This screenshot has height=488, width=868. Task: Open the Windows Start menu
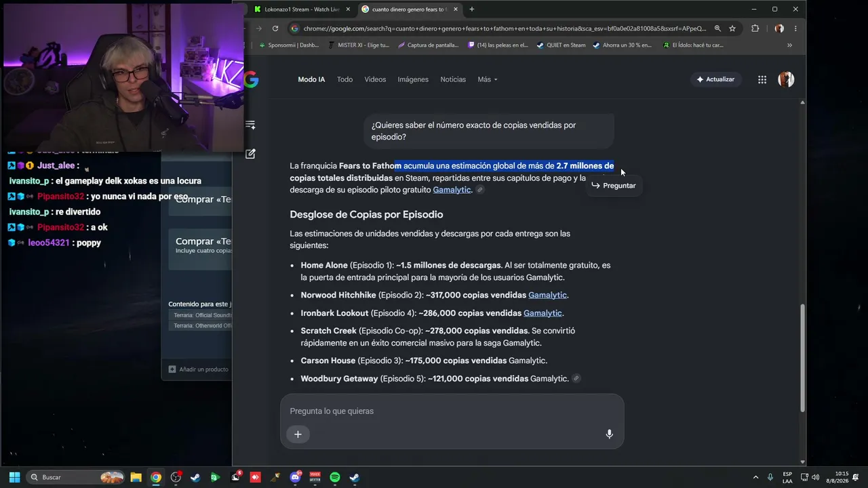point(14,477)
